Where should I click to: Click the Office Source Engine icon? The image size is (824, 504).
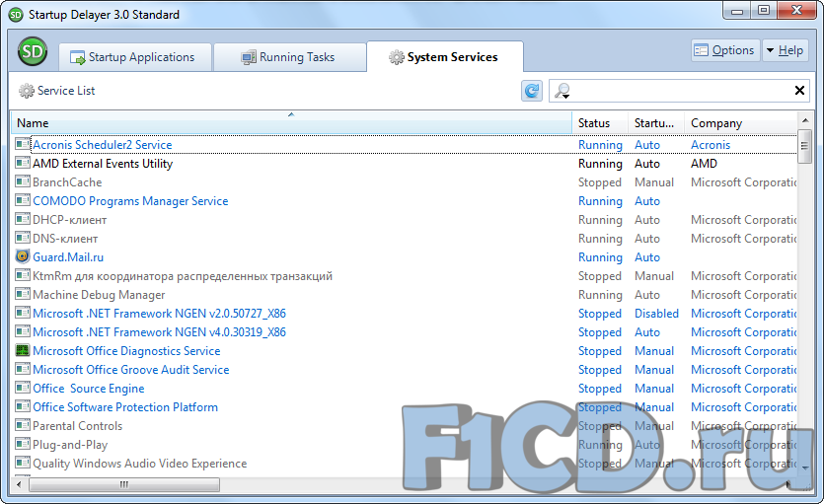(x=23, y=388)
